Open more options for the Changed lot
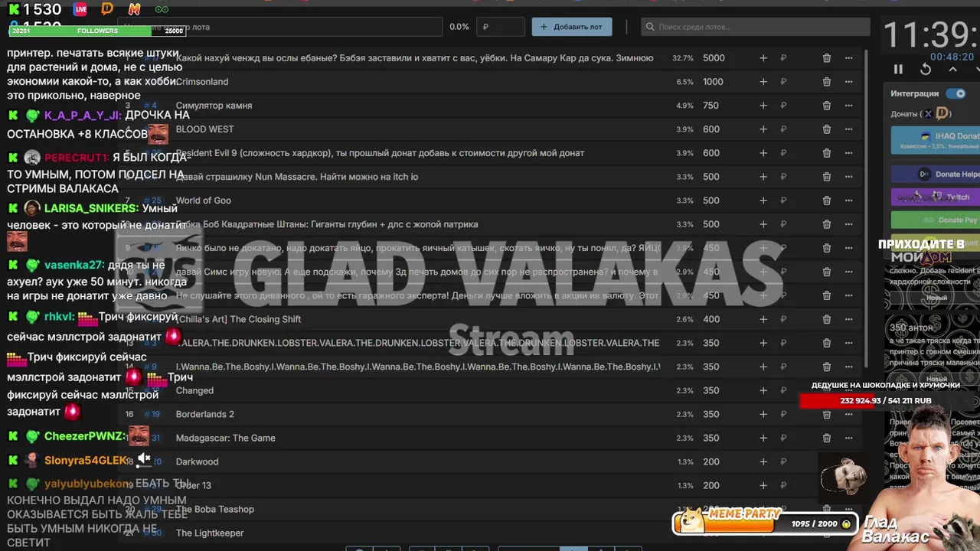Screen dimensions: 980x551 [848, 390]
